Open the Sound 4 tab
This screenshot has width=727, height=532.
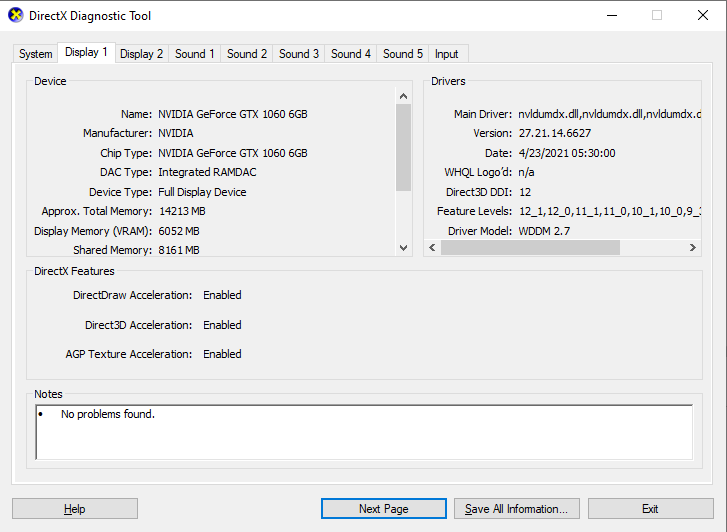(351, 54)
